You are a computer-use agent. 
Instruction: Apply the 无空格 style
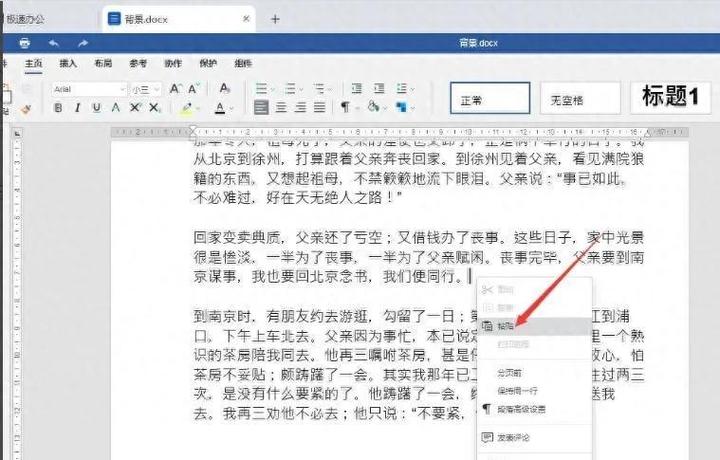pyautogui.click(x=578, y=99)
